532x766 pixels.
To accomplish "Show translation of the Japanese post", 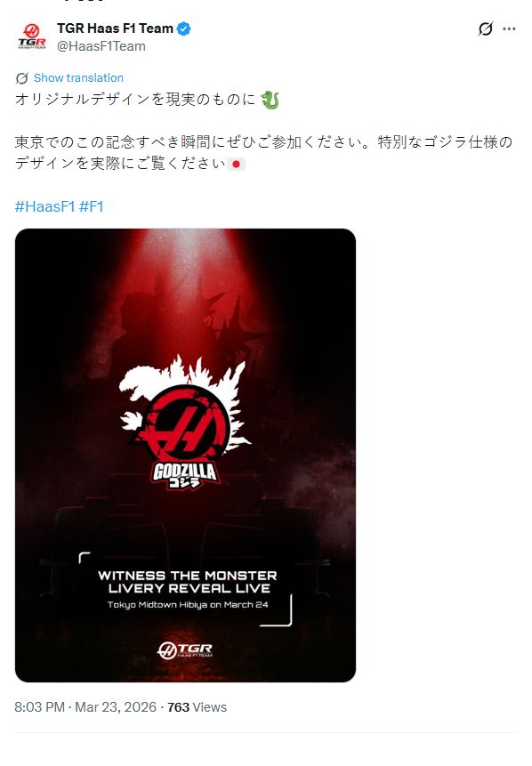I will coord(78,78).
